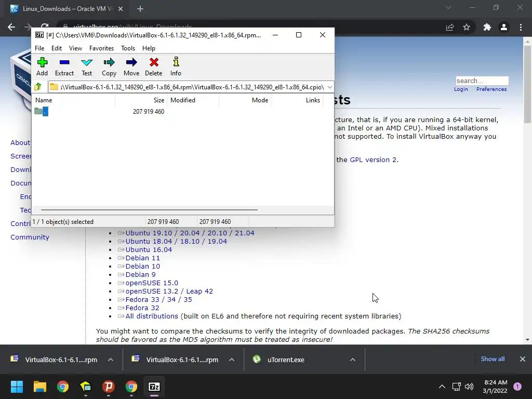The width and height of the screenshot is (532, 399).
Task: Click the Move tool in 7-Zip
Action: point(131,66)
